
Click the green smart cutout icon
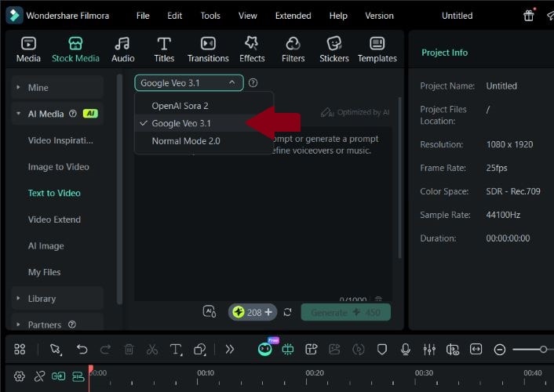point(288,349)
